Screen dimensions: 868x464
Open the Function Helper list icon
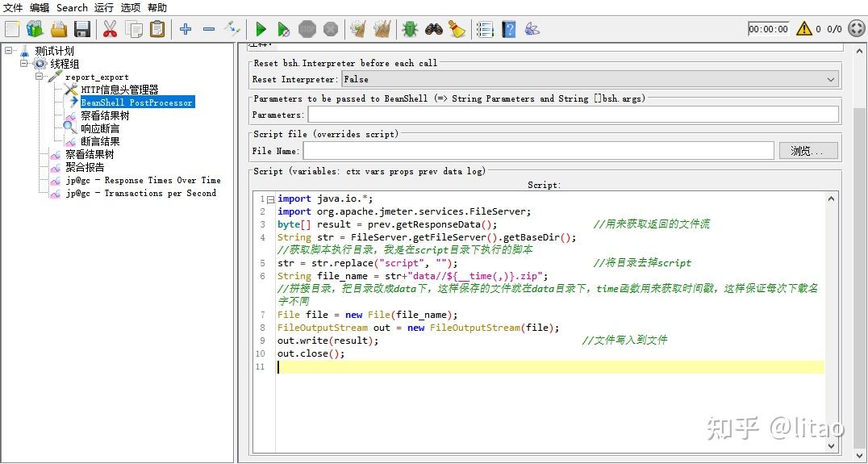[485, 29]
